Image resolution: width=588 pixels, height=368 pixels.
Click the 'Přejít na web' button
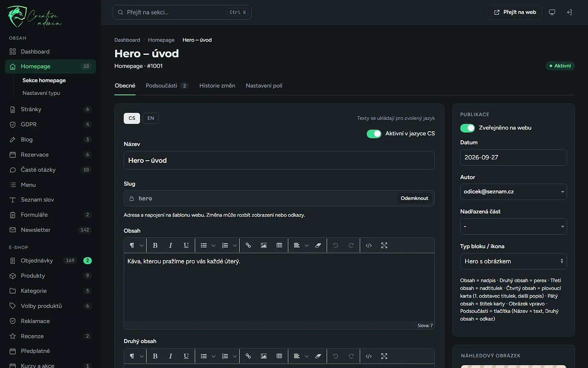515,12
